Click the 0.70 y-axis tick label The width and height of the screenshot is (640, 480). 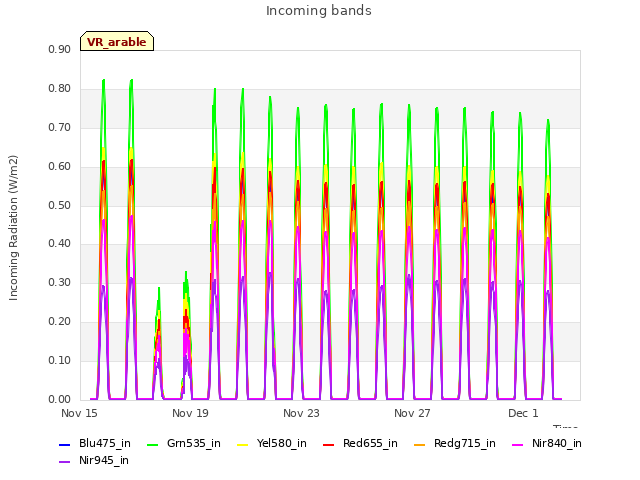(59, 127)
